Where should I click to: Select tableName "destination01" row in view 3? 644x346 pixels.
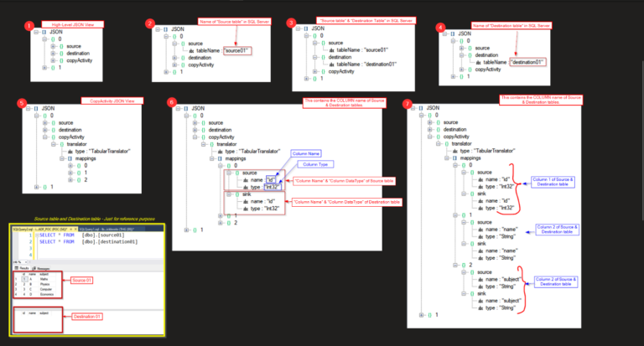coord(362,65)
